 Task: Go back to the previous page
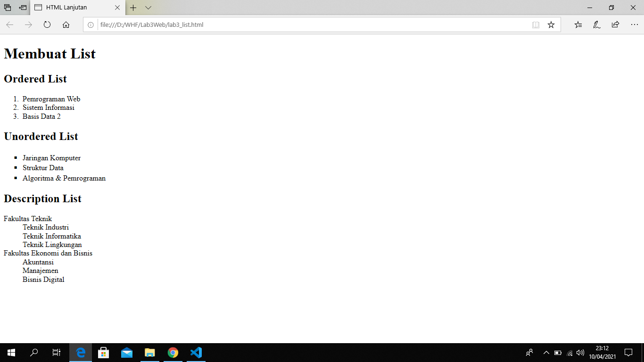9,25
